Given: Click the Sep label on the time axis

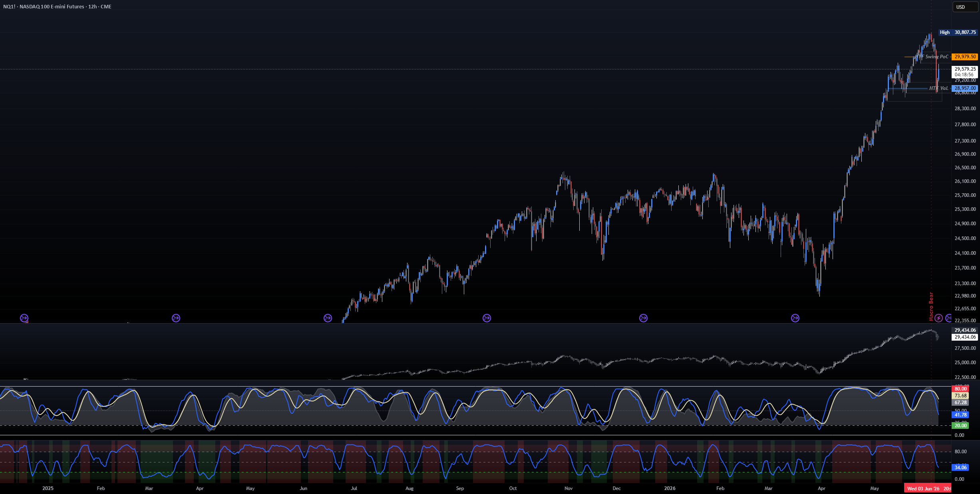Looking at the screenshot, I should point(460,488).
